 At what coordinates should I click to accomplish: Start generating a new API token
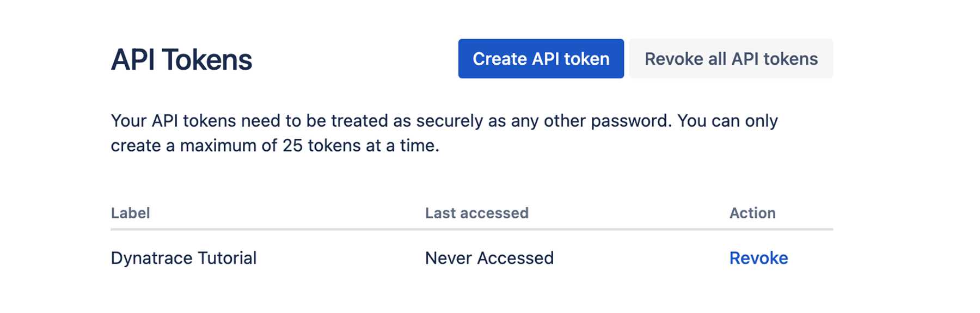(541, 59)
